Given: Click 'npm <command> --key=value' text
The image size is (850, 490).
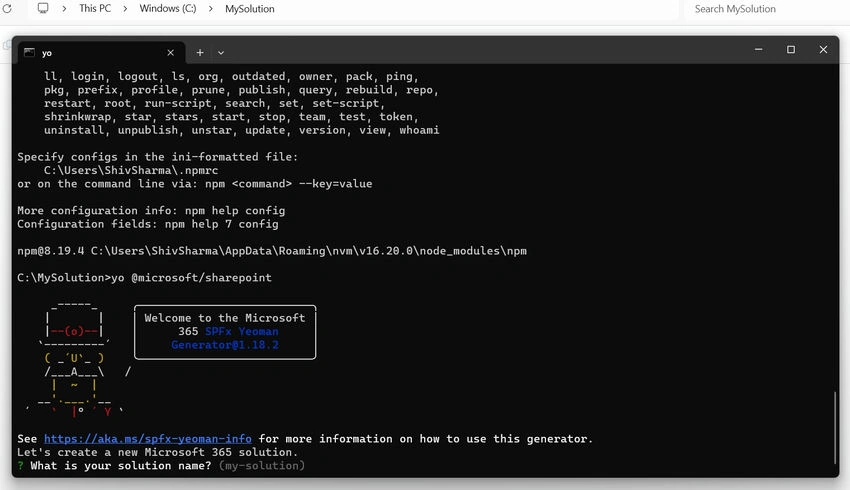Looking at the screenshot, I should (x=288, y=184).
